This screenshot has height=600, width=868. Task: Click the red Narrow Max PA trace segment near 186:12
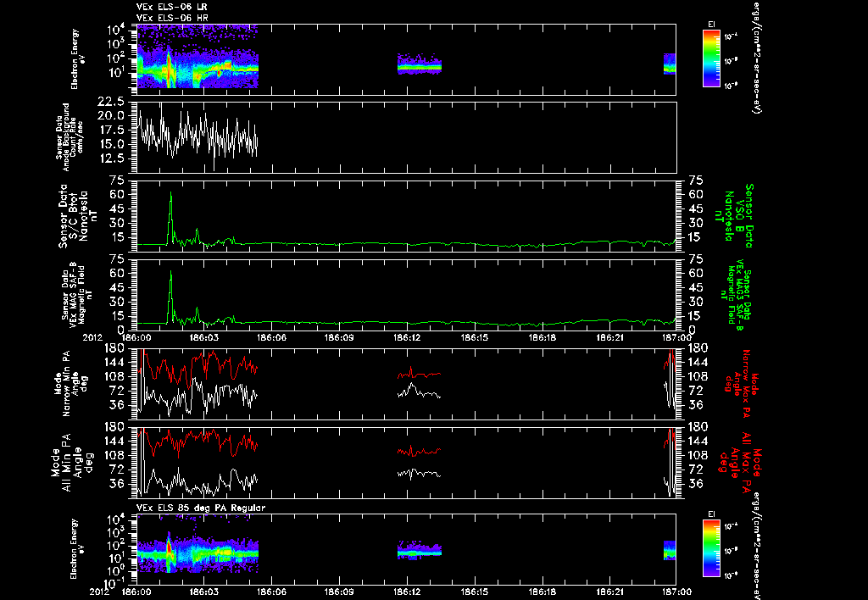pos(419,375)
